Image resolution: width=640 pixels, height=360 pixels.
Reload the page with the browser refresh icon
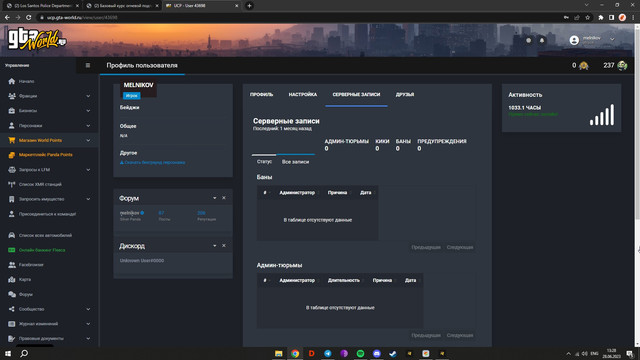tap(29, 18)
